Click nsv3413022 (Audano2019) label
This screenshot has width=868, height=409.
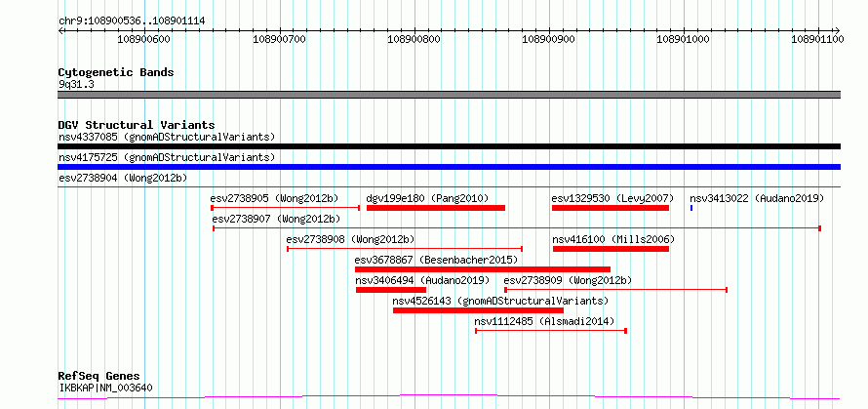tap(757, 198)
